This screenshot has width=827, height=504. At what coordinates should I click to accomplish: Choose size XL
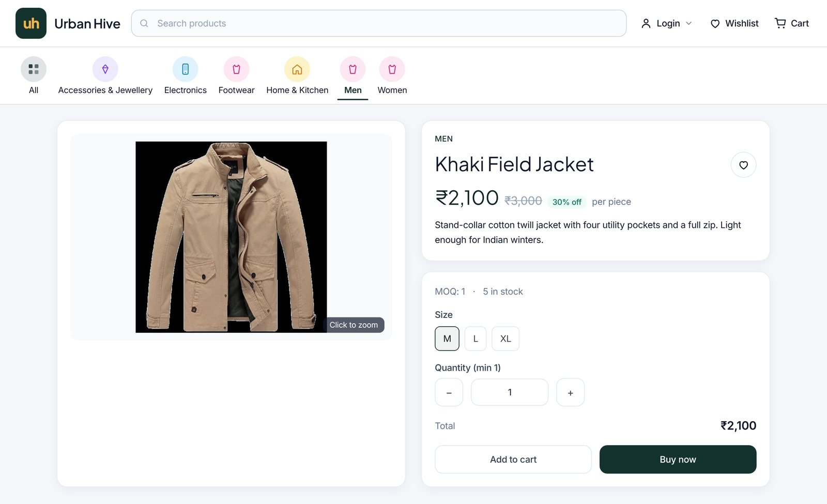[x=506, y=339]
